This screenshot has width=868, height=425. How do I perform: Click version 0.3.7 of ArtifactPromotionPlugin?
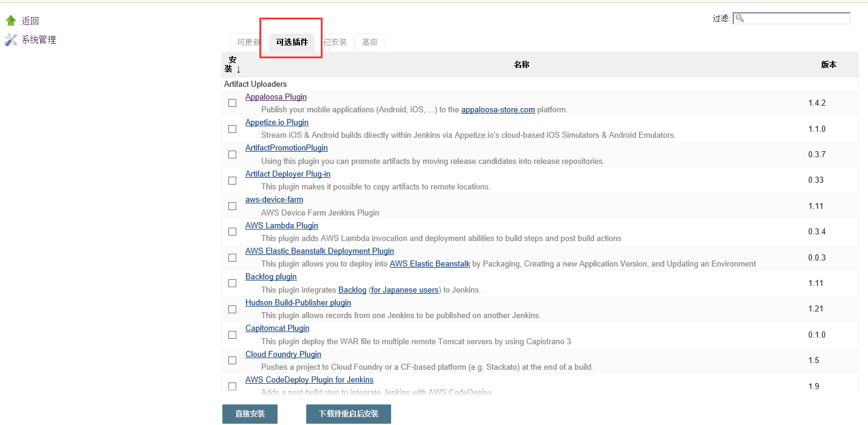(x=817, y=155)
